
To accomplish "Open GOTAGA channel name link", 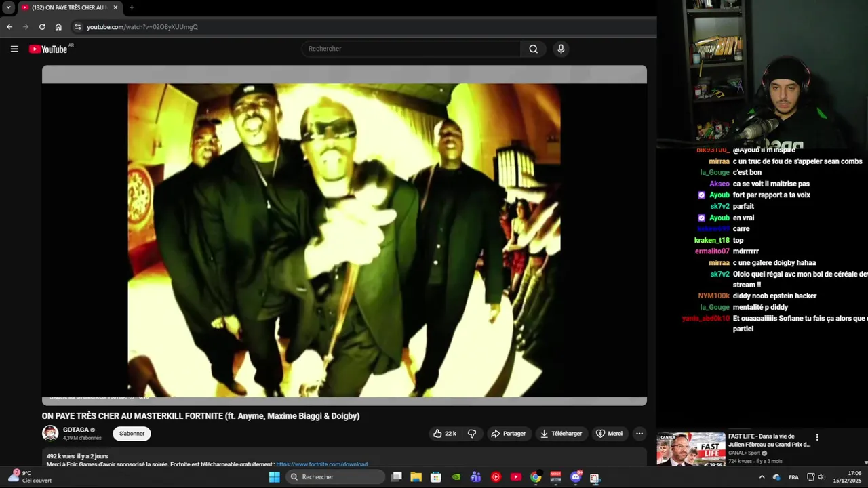I will point(76,430).
